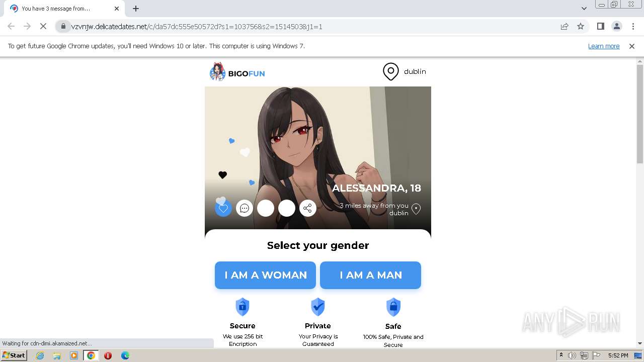Dismiss the Chrome update notification bar
Image resolution: width=644 pixels, height=362 pixels.
632,46
